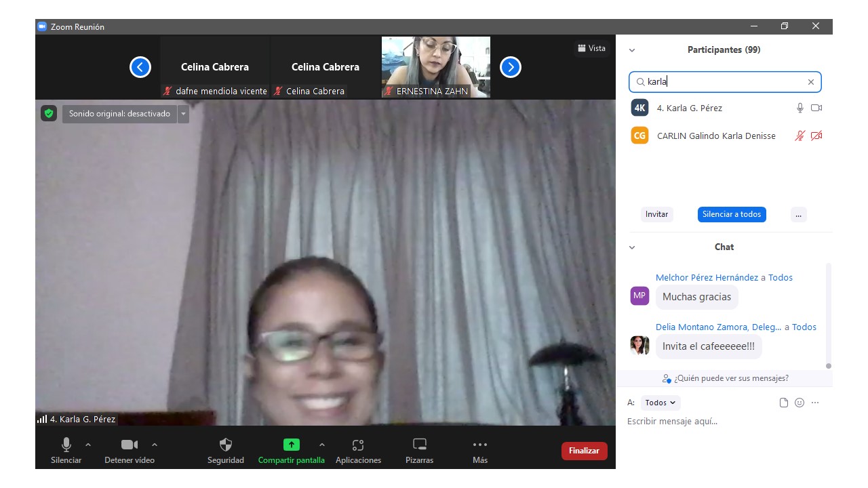Collapse the Chat panel chevron

point(632,247)
